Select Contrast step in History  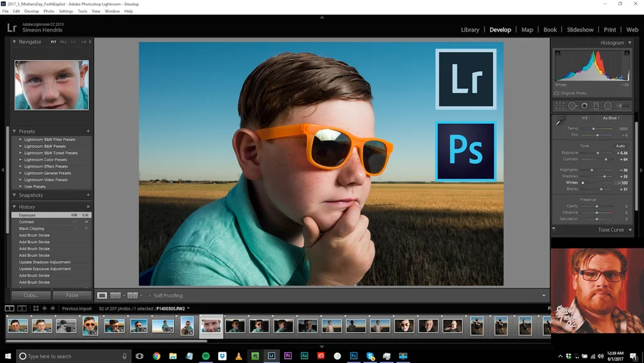point(52,222)
